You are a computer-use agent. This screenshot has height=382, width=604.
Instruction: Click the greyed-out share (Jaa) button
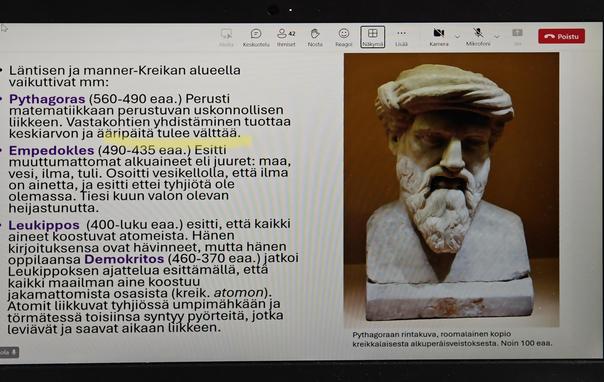[517, 37]
